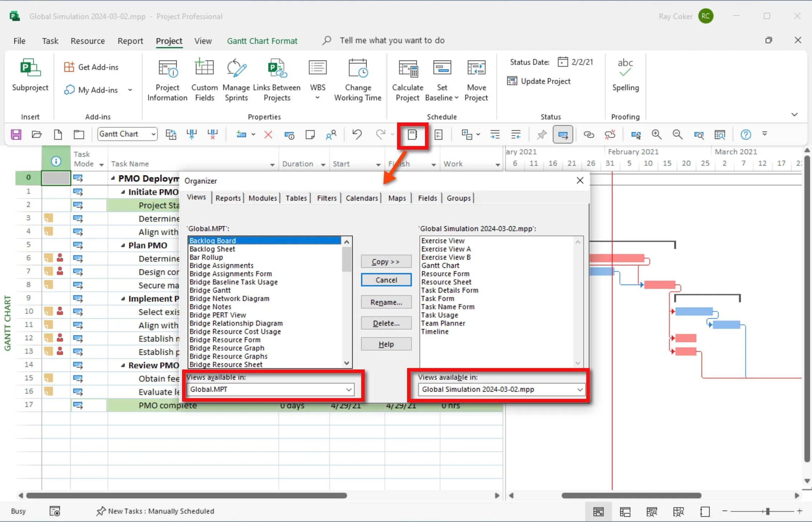Click the Open folder icon
Screen dimensions: 812x522
(x=37, y=135)
